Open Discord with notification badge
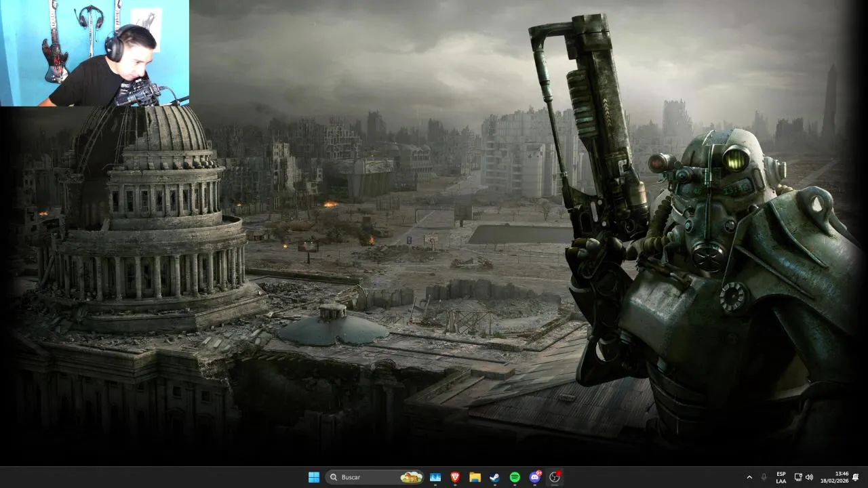Image resolution: width=868 pixels, height=488 pixels. (x=535, y=477)
